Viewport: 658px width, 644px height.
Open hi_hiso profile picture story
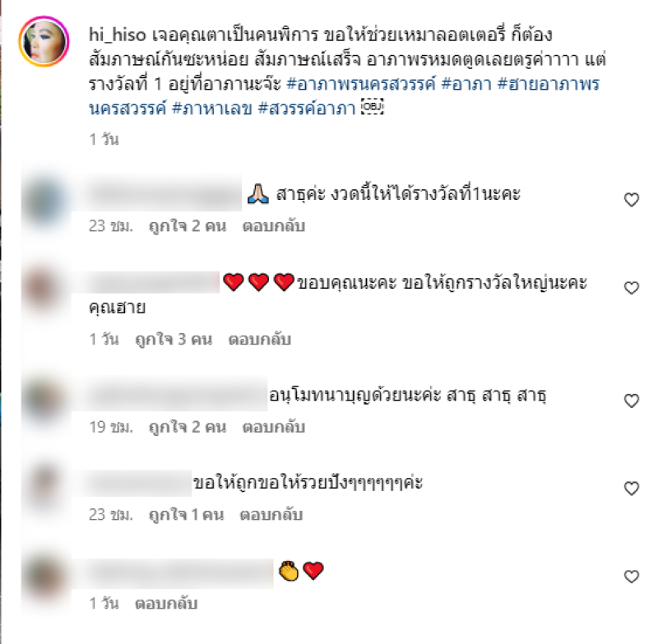(x=44, y=41)
